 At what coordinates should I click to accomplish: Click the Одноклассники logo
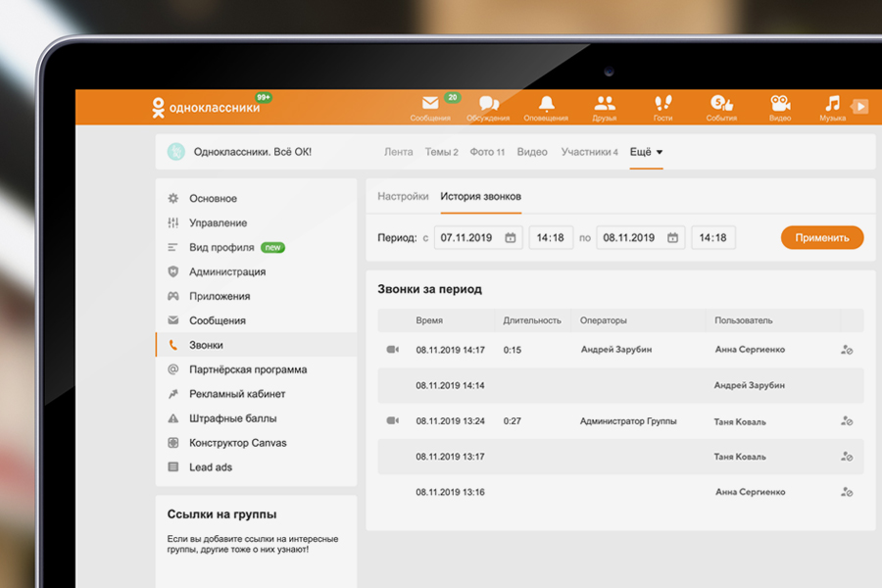point(206,108)
